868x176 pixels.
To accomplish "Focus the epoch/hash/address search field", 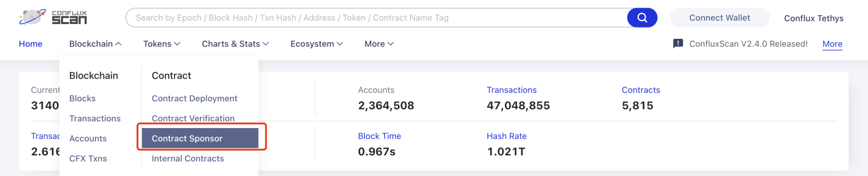I will 376,18.
